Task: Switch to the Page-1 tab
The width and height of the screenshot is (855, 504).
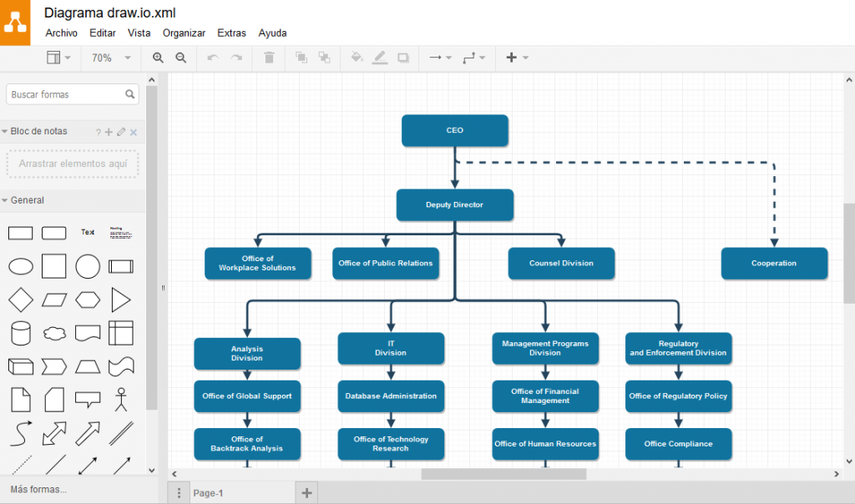Action: tap(208, 493)
